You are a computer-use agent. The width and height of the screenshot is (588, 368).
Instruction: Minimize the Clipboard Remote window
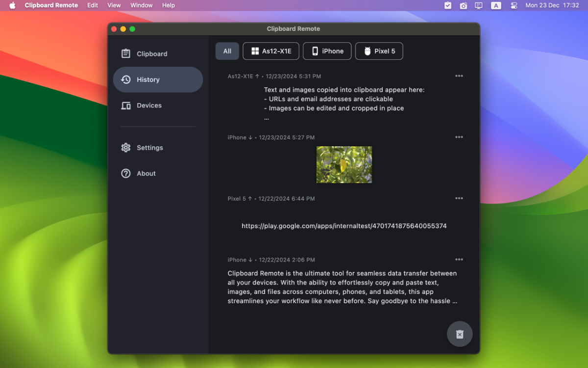[x=123, y=29]
